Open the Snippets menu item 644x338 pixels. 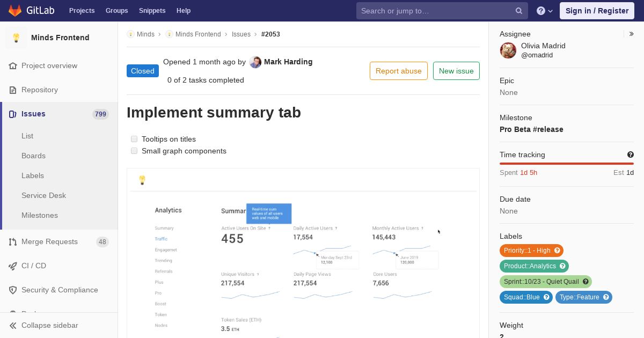[152, 11]
